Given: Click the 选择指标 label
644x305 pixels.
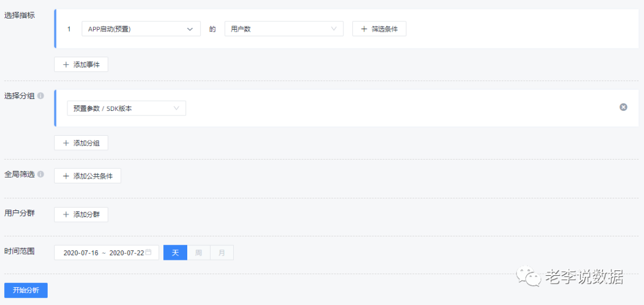Looking at the screenshot, I should click(19, 15).
